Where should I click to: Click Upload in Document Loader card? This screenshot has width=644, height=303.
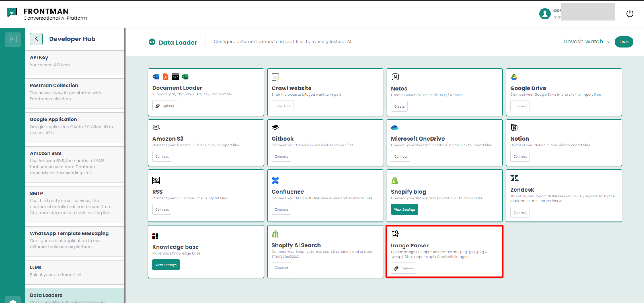(165, 106)
